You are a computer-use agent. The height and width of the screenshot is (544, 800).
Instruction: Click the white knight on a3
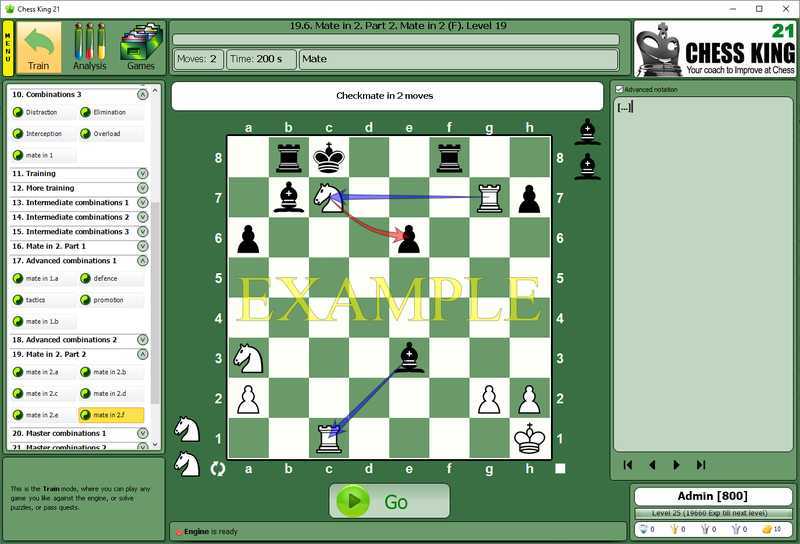pyautogui.click(x=248, y=358)
